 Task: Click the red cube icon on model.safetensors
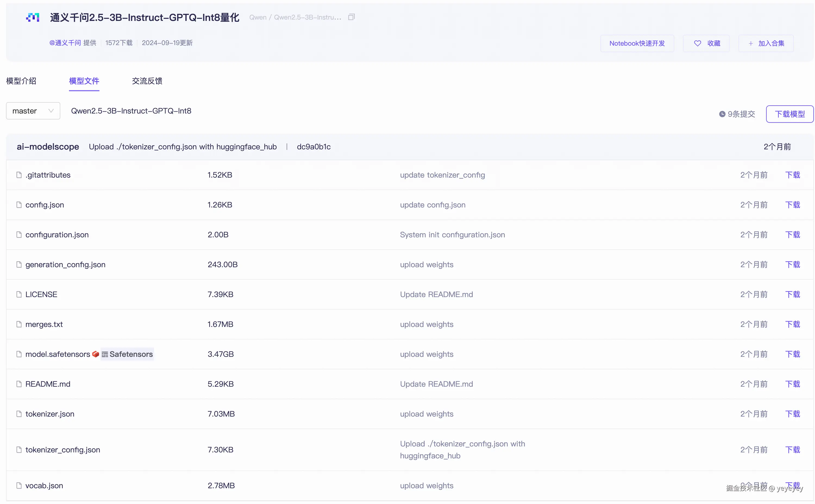95,354
